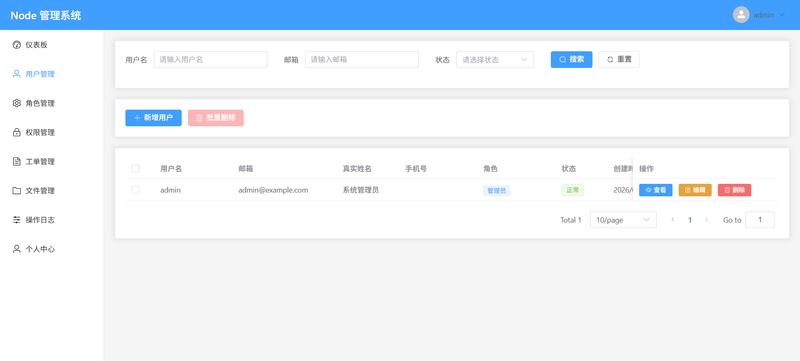Click the person icon beside 个人中心
800x361 pixels.
[16, 249]
